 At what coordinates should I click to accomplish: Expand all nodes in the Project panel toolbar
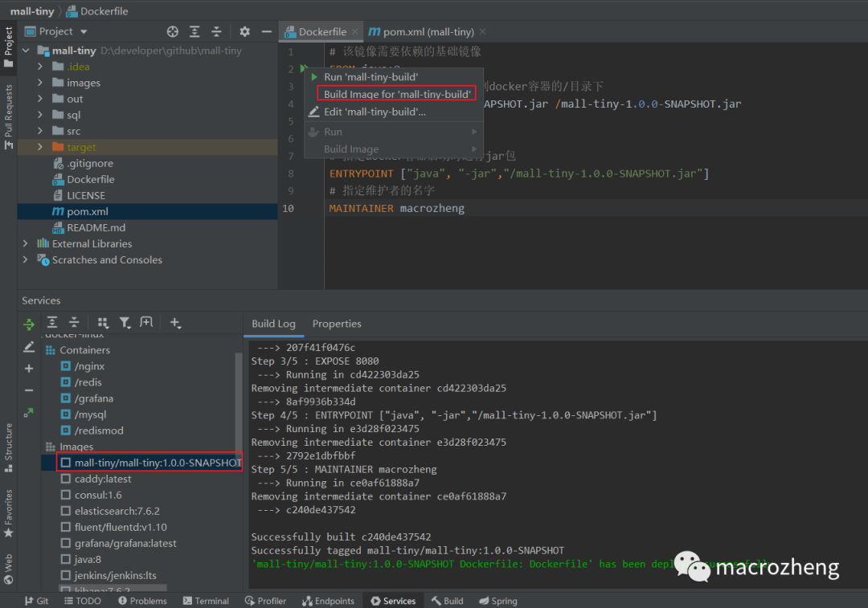(x=194, y=31)
